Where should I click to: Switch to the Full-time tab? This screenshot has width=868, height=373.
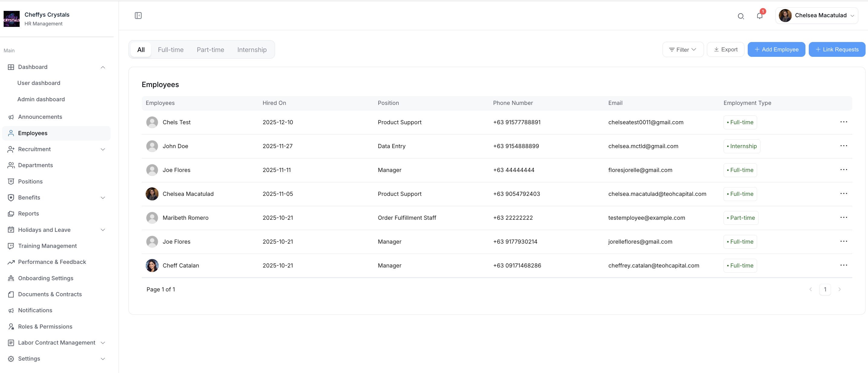(170, 50)
